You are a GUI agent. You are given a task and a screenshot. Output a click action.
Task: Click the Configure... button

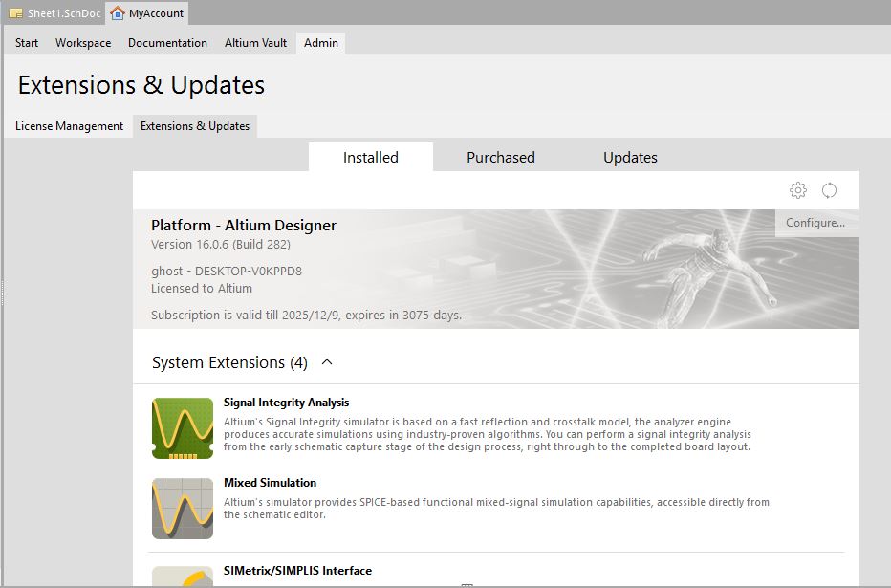coord(815,223)
